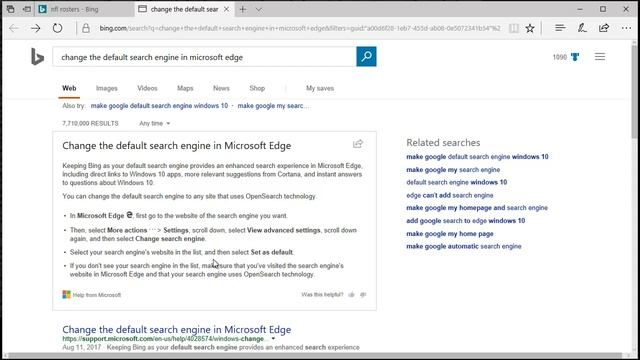The image size is (640, 360).
Task: View site security lock icon
Action: (x=86, y=28)
